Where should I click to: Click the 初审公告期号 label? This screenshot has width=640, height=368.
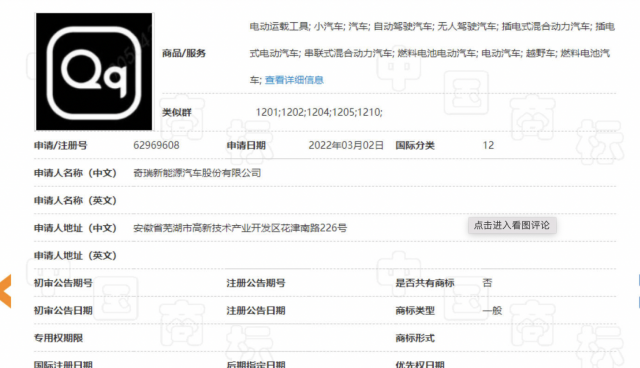tap(63, 283)
